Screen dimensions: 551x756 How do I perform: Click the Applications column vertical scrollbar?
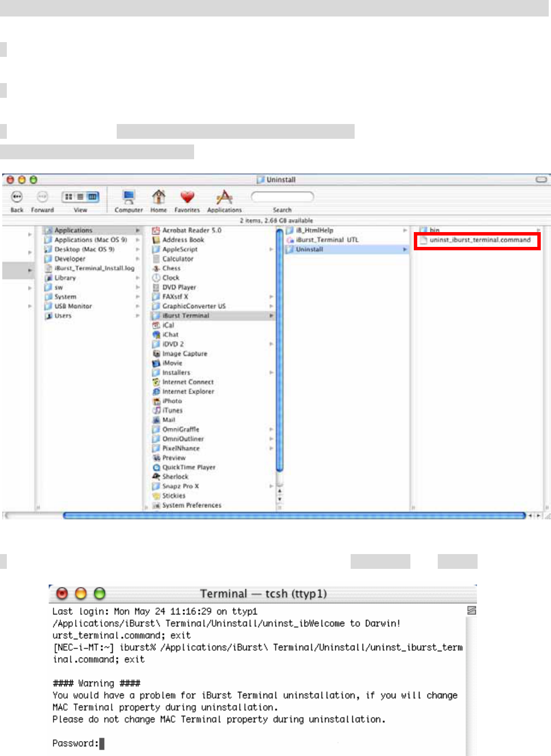[x=279, y=350]
